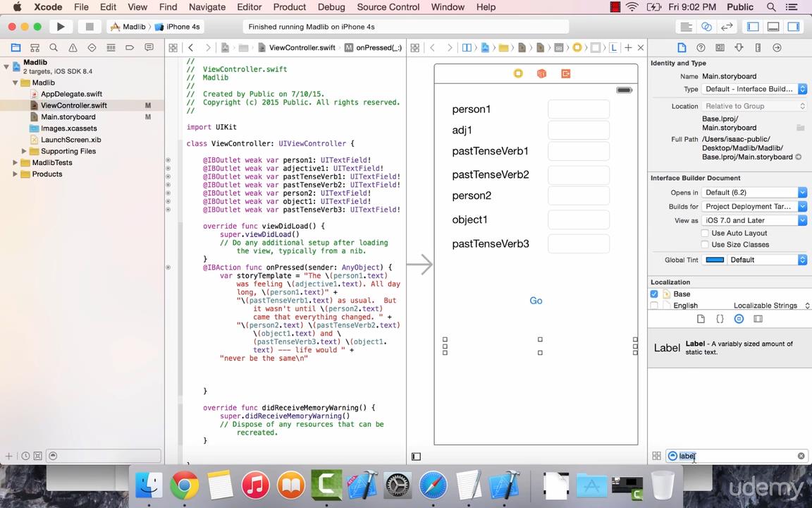Screen dimensions: 812x508
Task: Open the 'Opens in' version dropdown
Action: [x=754, y=192]
